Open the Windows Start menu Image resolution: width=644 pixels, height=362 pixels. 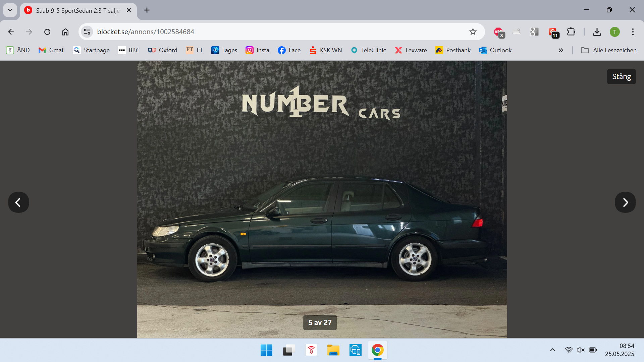(266, 350)
